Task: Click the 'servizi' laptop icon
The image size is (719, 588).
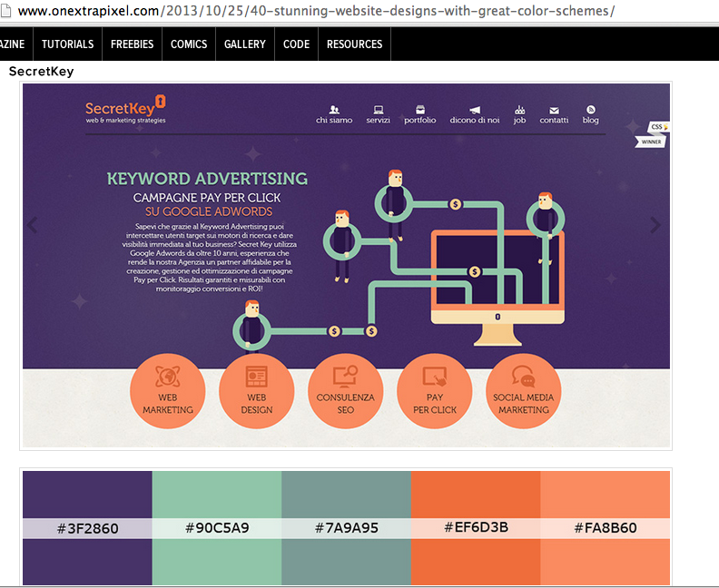Action: click(379, 110)
